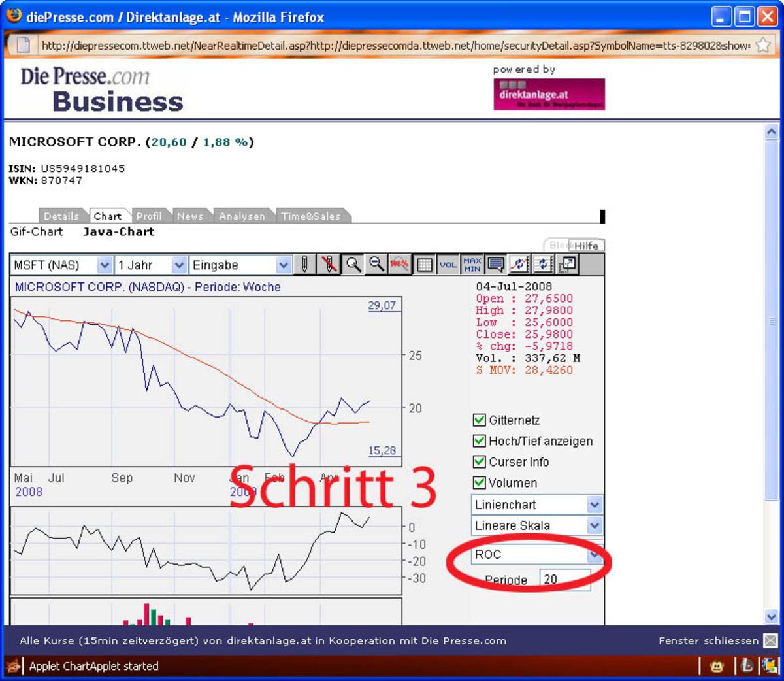The width and height of the screenshot is (784, 681).
Task: Select the pencil drawing tool
Action: pos(304,265)
